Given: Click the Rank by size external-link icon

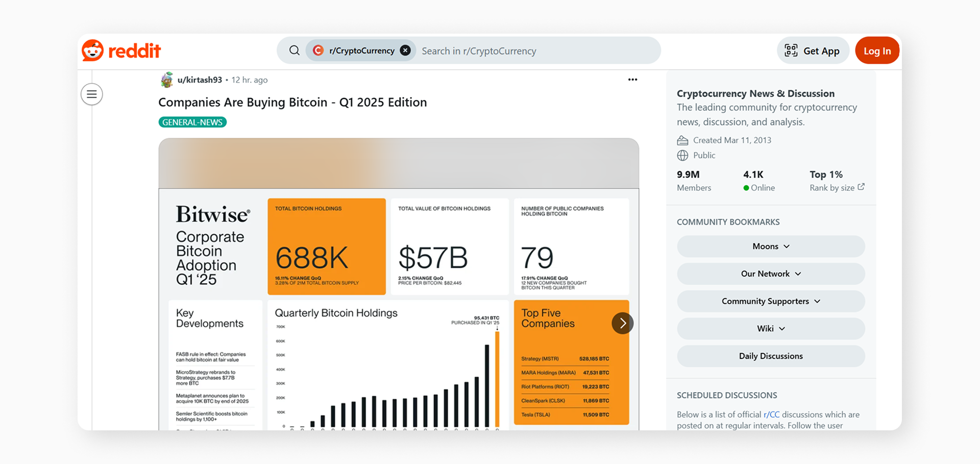Looking at the screenshot, I should point(861,187).
